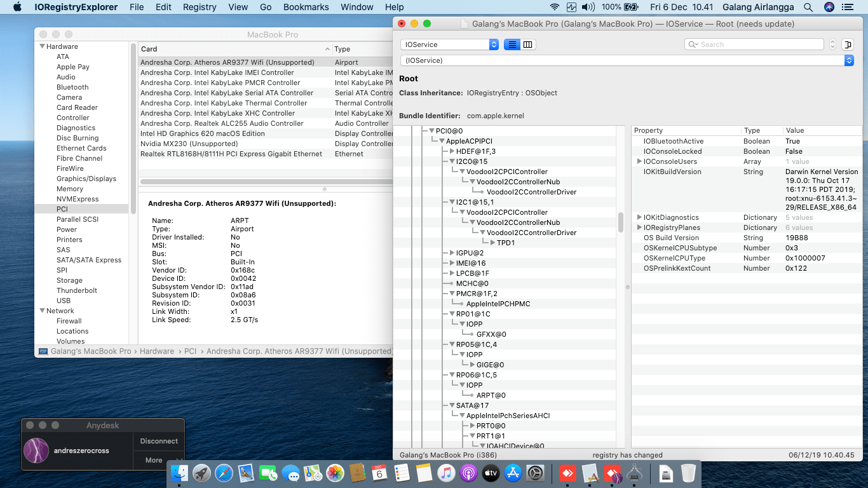868x488 pixels.
Task: Collapse the SATA@17 node
Action: coord(452,405)
